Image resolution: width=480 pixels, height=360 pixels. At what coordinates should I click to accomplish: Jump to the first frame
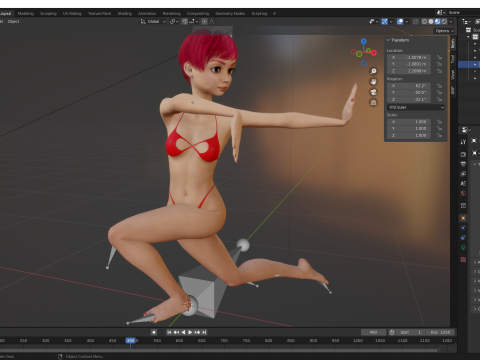(169, 332)
